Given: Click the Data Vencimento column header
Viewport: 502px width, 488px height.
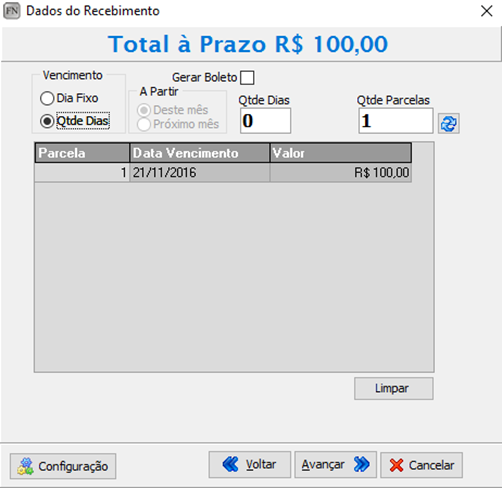Looking at the screenshot, I should point(200,153).
